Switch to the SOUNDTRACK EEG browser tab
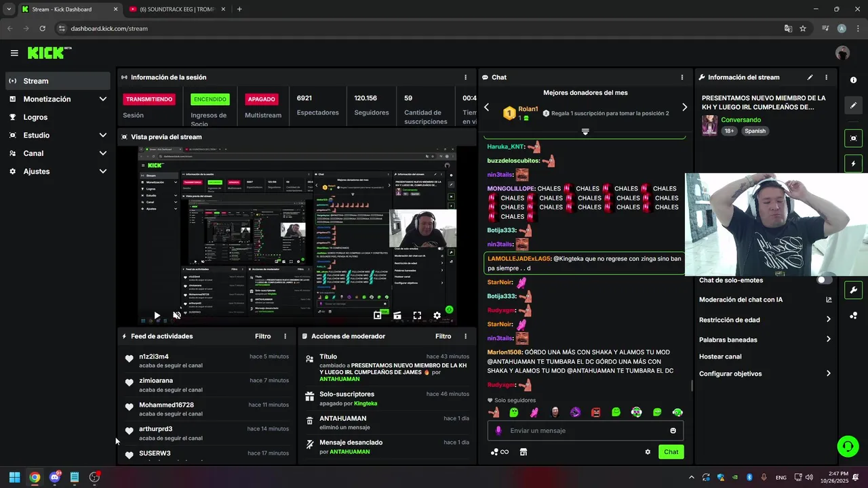This screenshot has width=868, height=488. click(x=177, y=9)
